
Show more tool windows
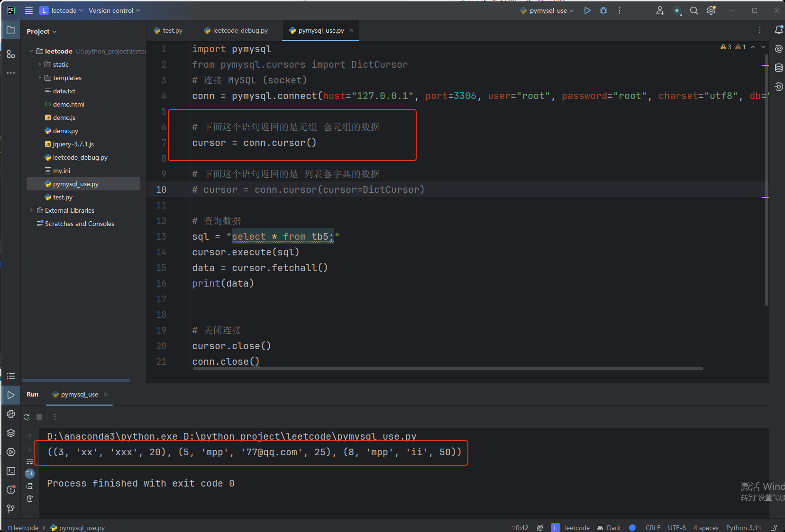point(11,73)
